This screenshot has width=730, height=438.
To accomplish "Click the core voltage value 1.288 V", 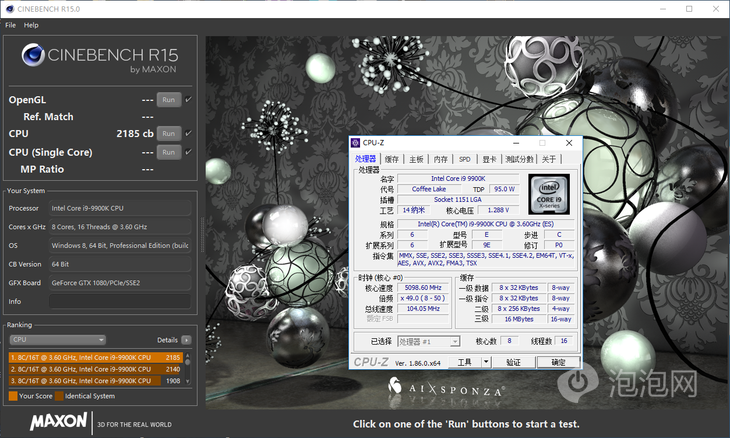I will [498, 210].
